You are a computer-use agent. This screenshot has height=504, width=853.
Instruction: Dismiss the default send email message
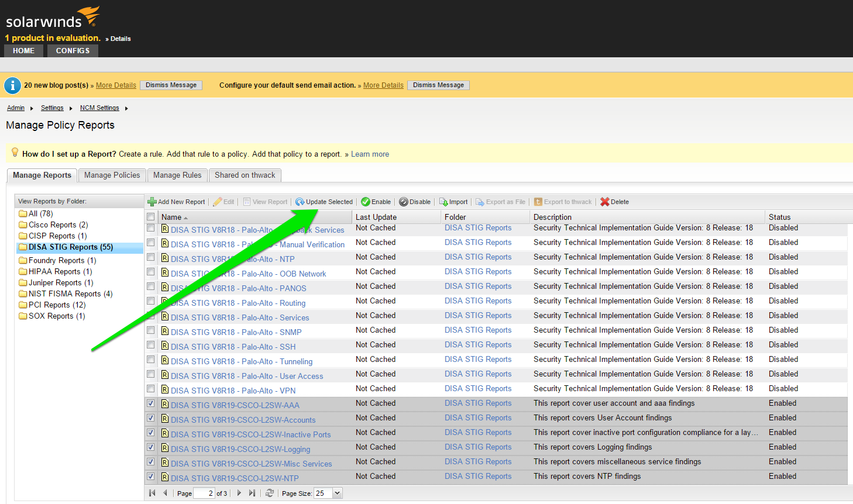tap(438, 85)
